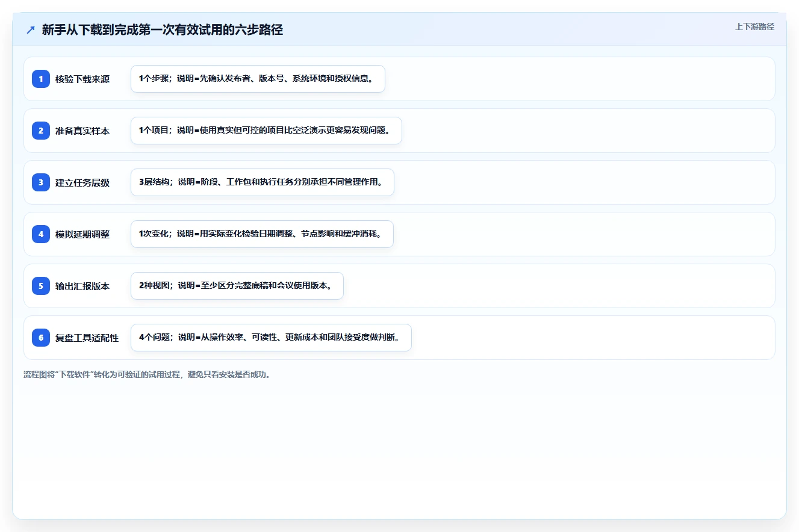Click the 上下游路径 label
The image size is (799, 532).
754,26
